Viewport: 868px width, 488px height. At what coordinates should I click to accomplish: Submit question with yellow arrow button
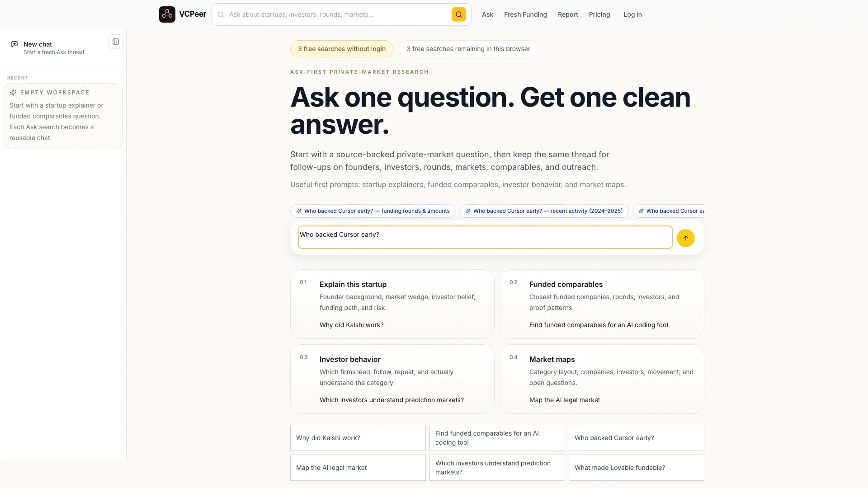(x=686, y=238)
